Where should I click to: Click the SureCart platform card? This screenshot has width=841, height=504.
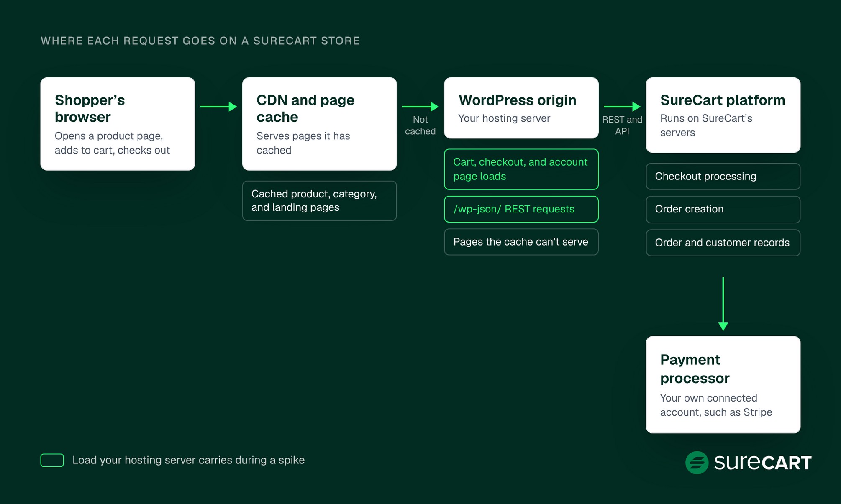[x=723, y=115]
